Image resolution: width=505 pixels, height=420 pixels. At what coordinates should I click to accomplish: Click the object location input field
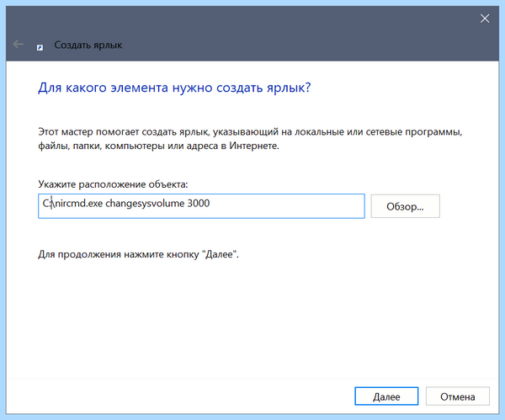[x=201, y=206]
